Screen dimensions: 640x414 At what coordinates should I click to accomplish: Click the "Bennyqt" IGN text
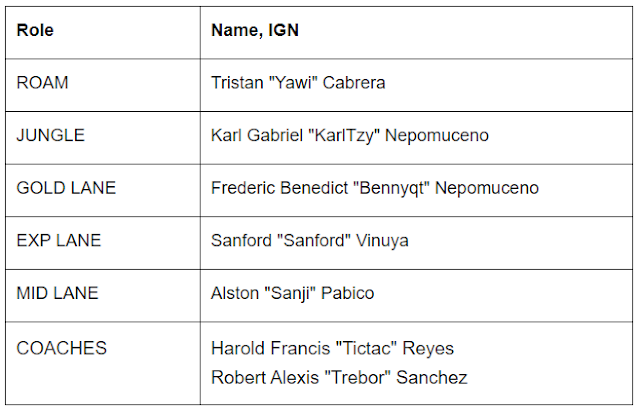coord(391,189)
